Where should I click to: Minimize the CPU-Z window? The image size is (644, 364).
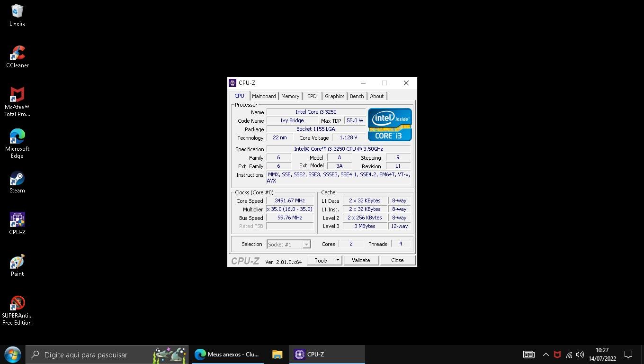(363, 83)
